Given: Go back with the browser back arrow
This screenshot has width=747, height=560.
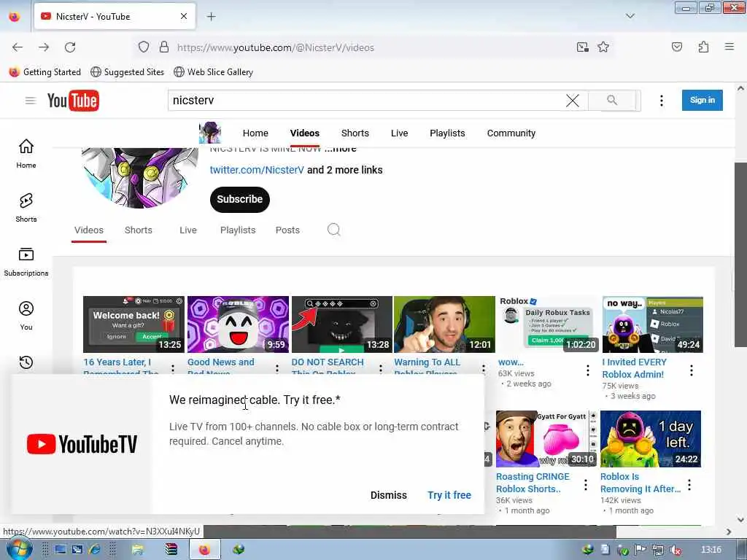Looking at the screenshot, I should coord(18,47).
